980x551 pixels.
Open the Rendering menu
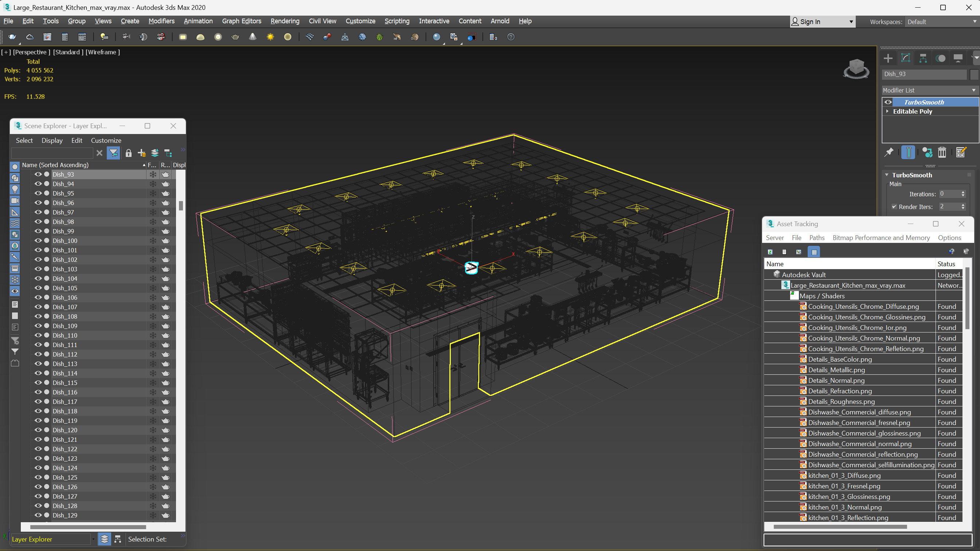[285, 21]
